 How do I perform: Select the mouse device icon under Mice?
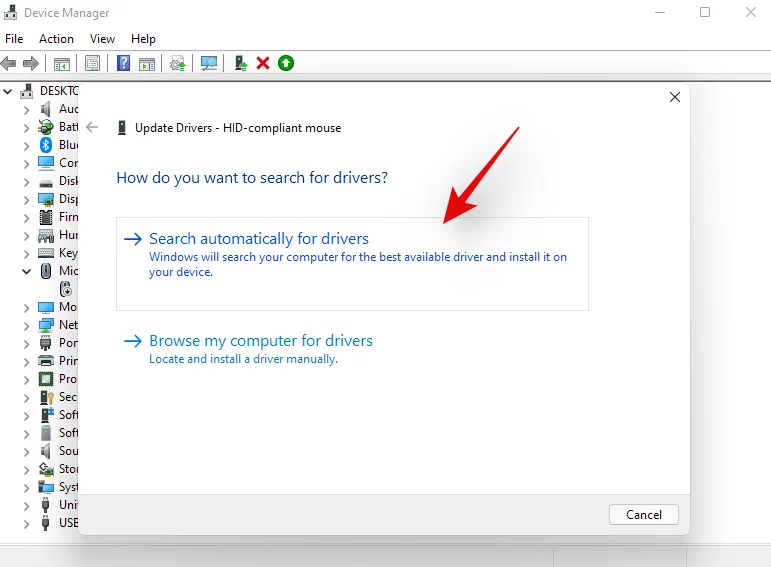66,289
